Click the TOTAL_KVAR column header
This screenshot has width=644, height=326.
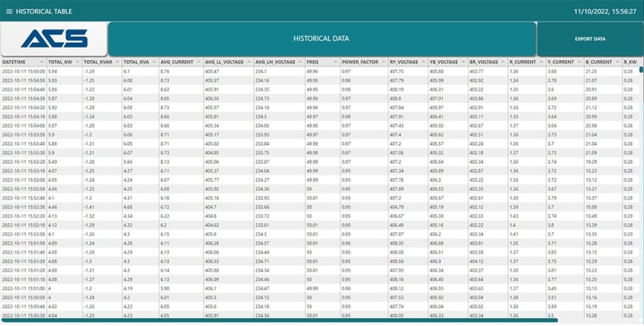(97, 62)
